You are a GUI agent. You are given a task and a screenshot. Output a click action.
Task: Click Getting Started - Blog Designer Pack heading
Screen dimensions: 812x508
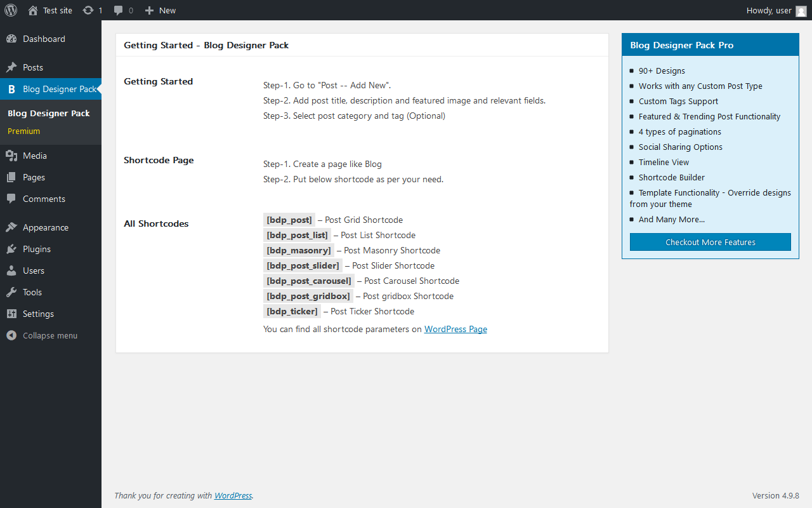pos(206,45)
